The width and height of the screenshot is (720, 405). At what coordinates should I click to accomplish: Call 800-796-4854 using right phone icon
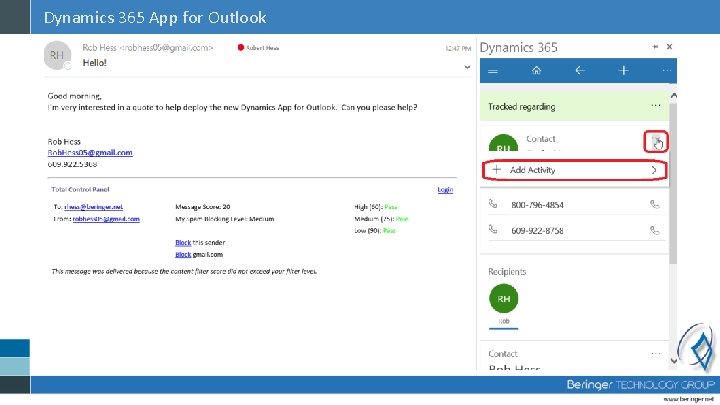(x=655, y=204)
